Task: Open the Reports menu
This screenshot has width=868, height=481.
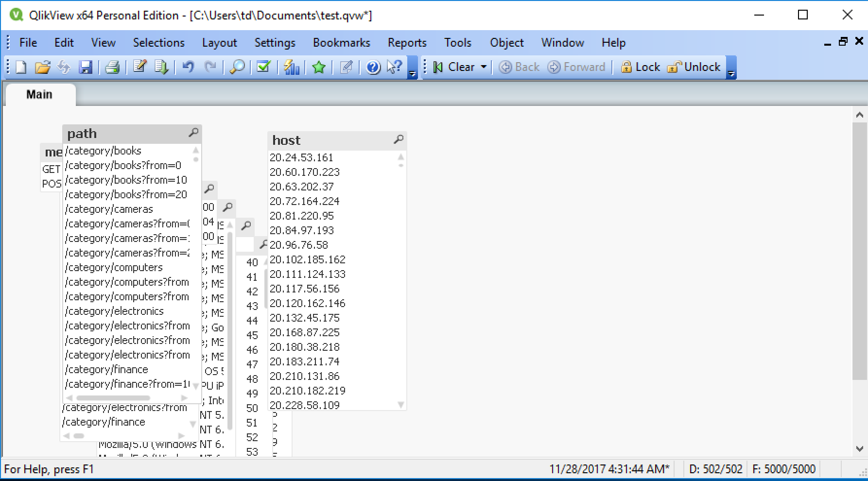Action: (407, 43)
